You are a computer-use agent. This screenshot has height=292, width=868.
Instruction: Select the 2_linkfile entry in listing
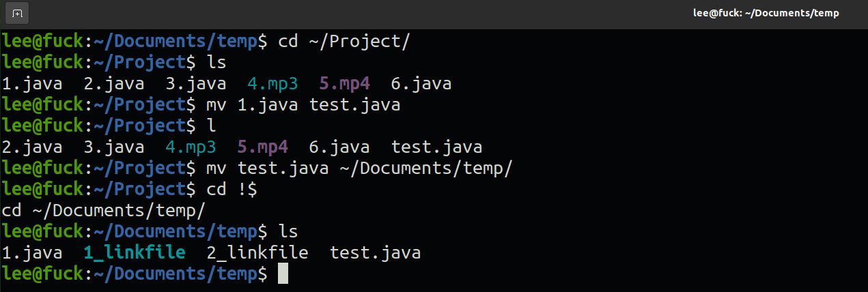[x=257, y=253]
